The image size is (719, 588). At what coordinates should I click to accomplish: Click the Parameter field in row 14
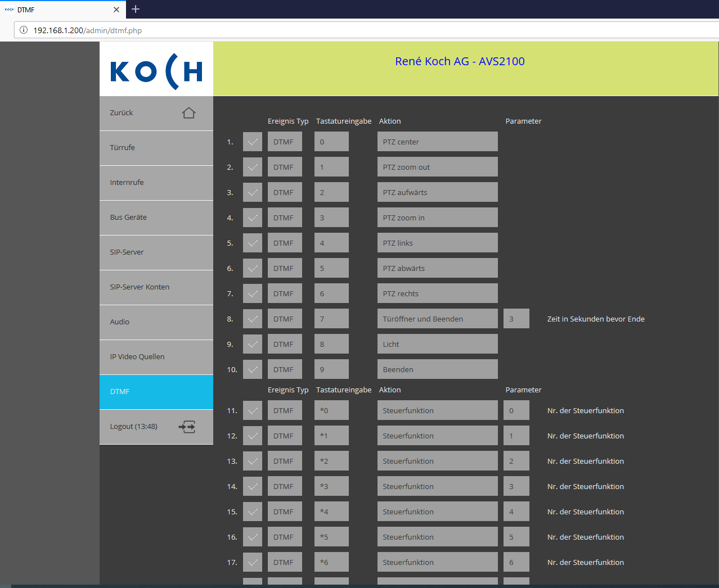click(x=516, y=486)
